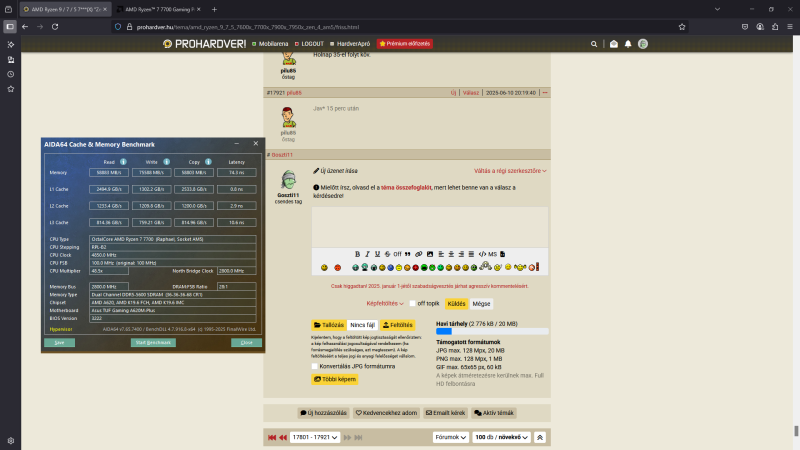Open LOGOUT in the site header

click(309, 44)
